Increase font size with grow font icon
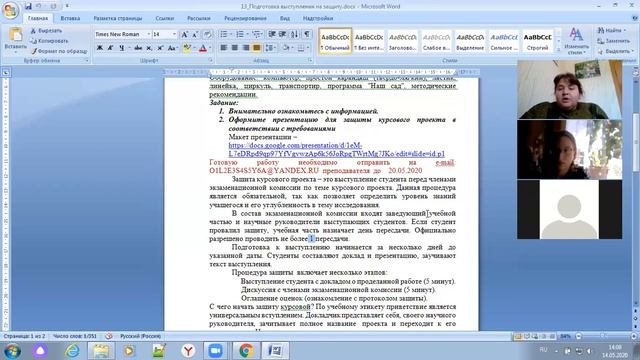Viewport: 640px width, 360px height. [x=184, y=34]
